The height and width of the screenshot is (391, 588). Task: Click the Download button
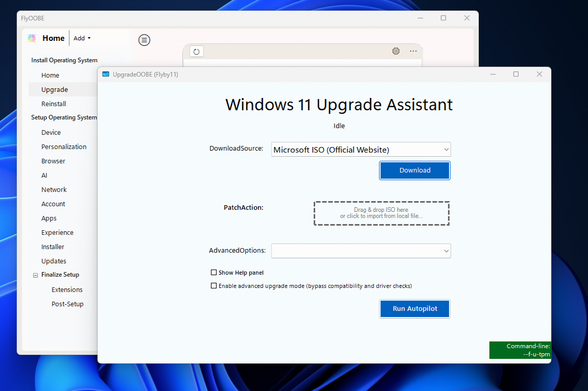coord(415,170)
